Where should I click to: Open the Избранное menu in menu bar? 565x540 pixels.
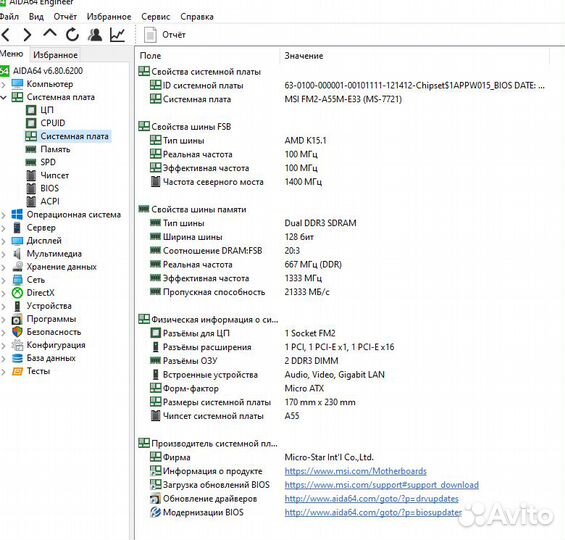[x=109, y=17]
